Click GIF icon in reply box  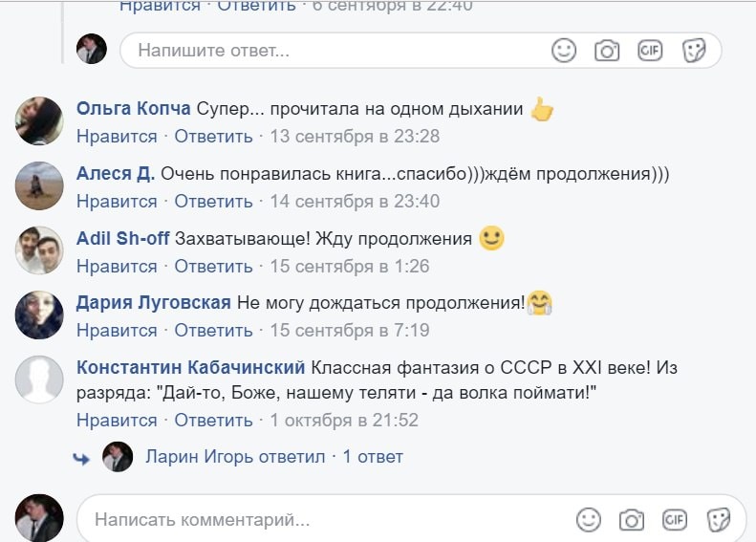pos(650,51)
